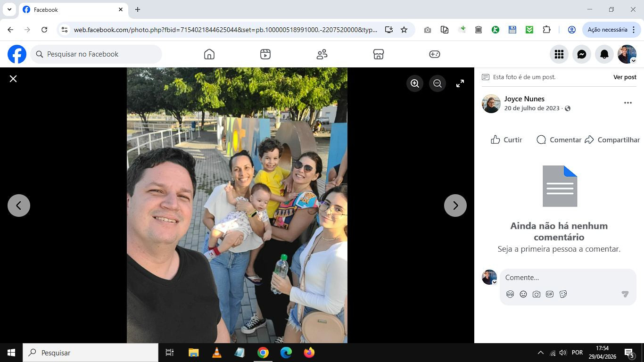
Task: Open the Marketplace tab
Action: [x=378, y=54]
